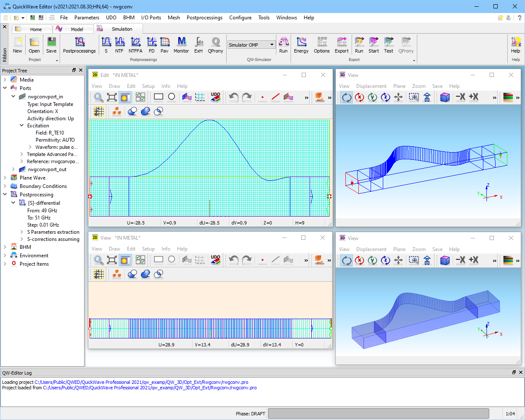Expand the rwgconvport_out node
Screen dimensions: 525x420
[x=13, y=169]
